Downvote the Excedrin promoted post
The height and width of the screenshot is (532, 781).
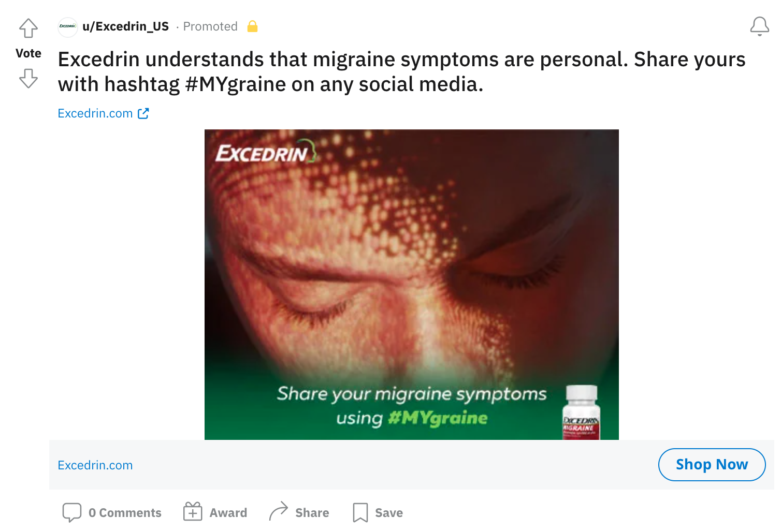coord(28,78)
